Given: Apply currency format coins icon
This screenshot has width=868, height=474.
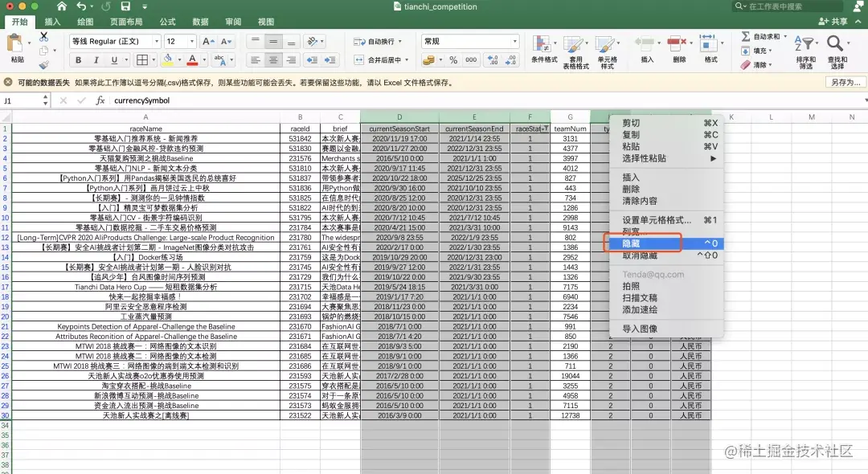Looking at the screenshot, I should pyautogui.click(x=428, y=59).
